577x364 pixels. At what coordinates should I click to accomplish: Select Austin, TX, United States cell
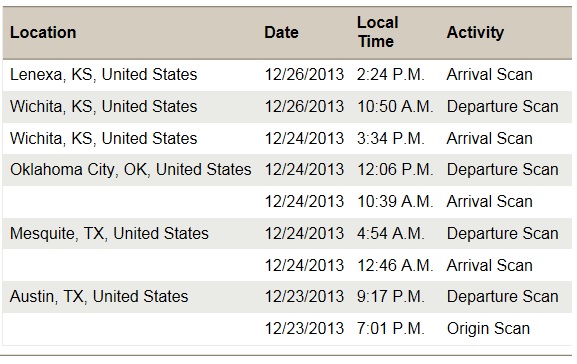click(x=99, y=297)
